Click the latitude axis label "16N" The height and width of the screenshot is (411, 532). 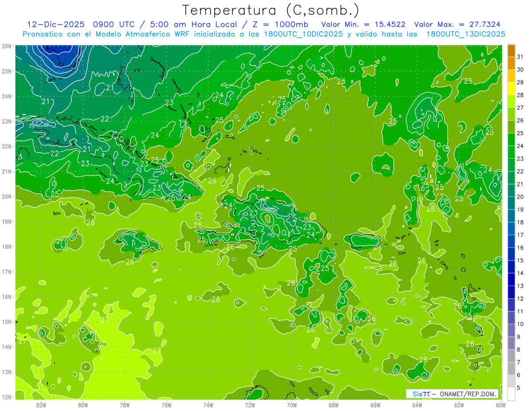(6, 297)
